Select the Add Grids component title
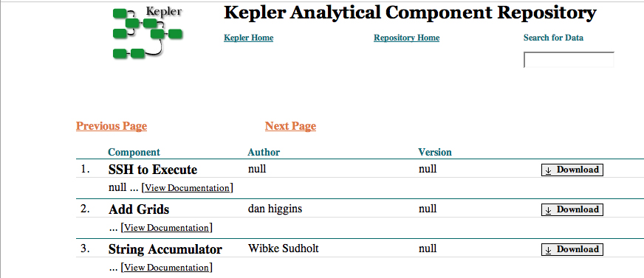This screenshot has height=278, width=644. pos(139,209)
